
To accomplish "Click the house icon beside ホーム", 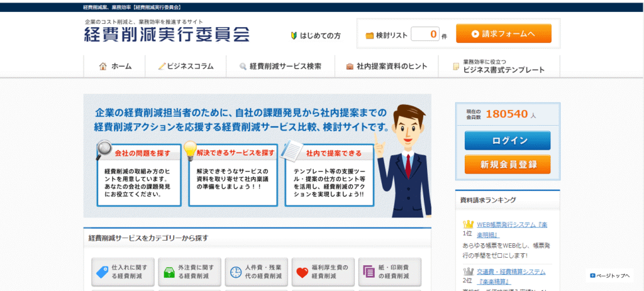I will coord(103,66).
